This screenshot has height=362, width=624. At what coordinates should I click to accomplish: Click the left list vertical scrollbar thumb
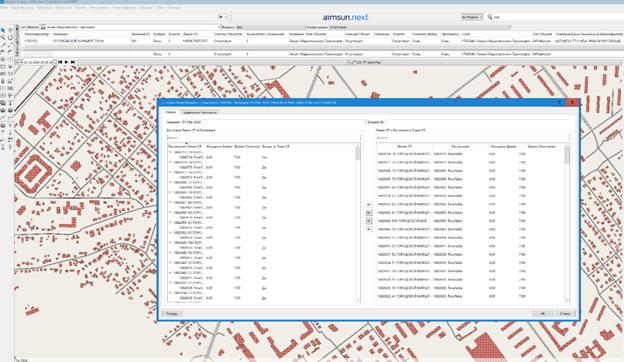coord(358,154)
